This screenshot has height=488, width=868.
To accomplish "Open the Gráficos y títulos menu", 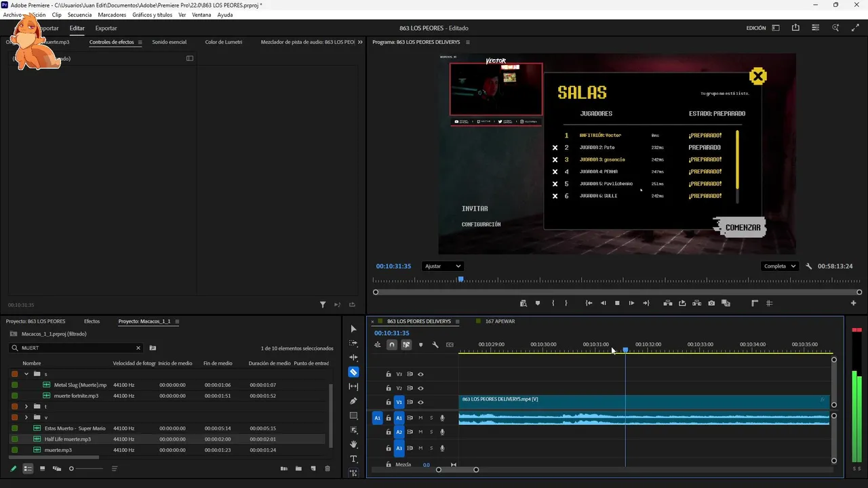I will pos(153,15).
